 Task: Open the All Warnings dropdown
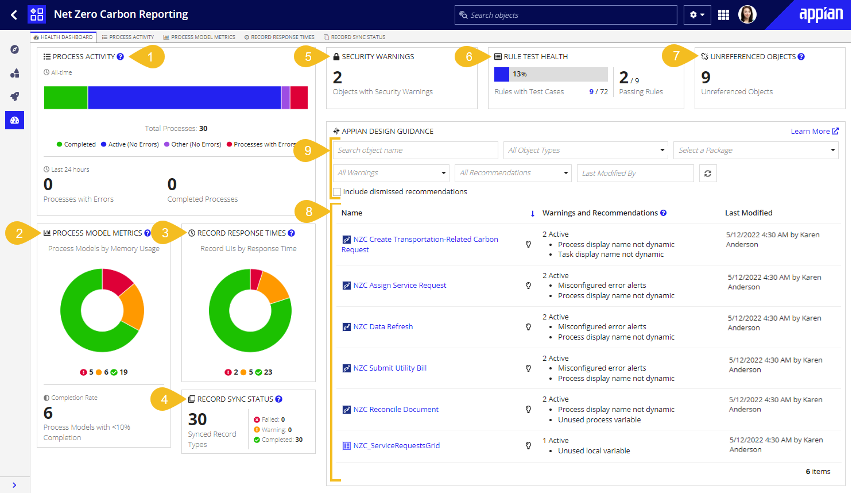pyautogui.click(x=391, y=173)
